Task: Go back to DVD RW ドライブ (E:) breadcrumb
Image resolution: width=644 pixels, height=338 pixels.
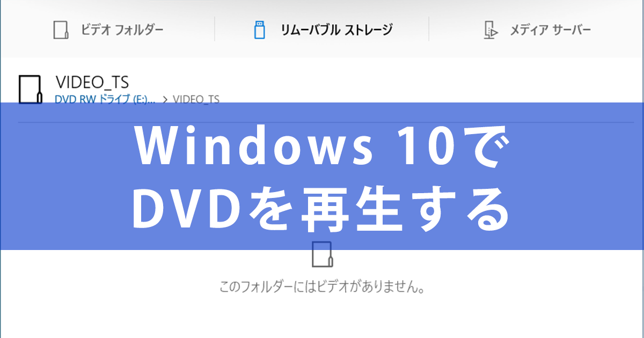Action: (105, 99)
